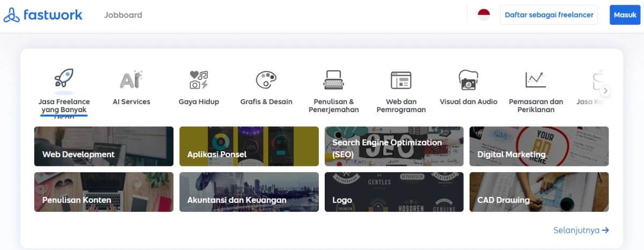Select the Visual dan Audio camera icon
This screenshot has width=644, height=250.
tap(469, 80)
